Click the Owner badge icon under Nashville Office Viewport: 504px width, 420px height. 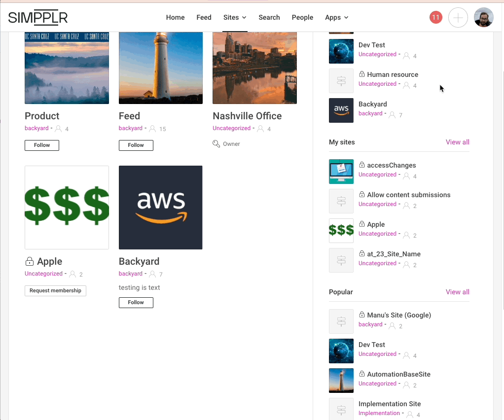tap(216, 143)
